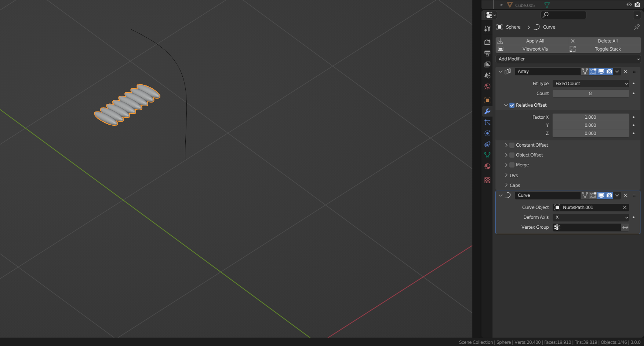
Task: Collapse the Array modifier panel
Action: [x=501, y=71]
